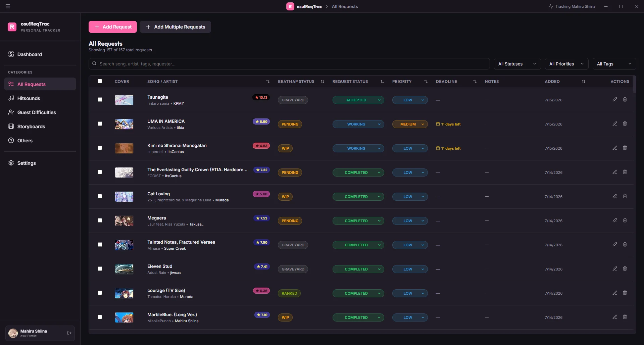Edit the Tsunagite request
This screenshot has width=644, height=345.
615,100
